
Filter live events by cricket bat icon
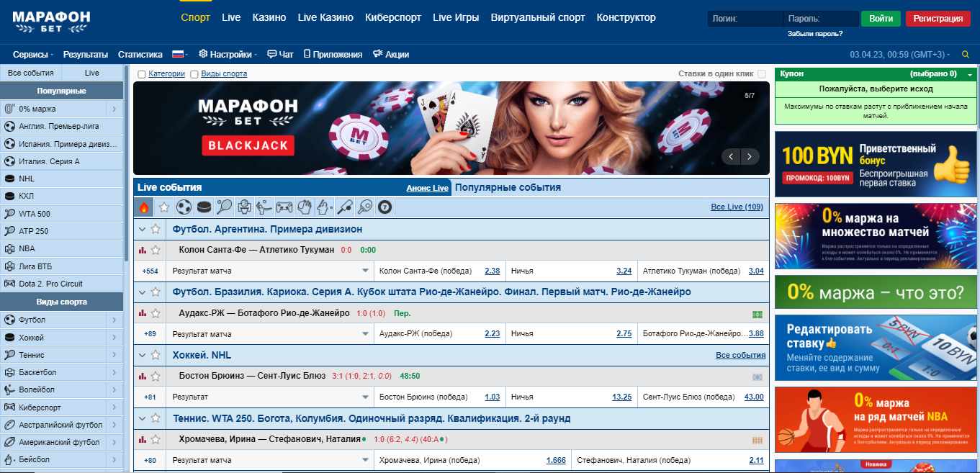coord(345,207)
